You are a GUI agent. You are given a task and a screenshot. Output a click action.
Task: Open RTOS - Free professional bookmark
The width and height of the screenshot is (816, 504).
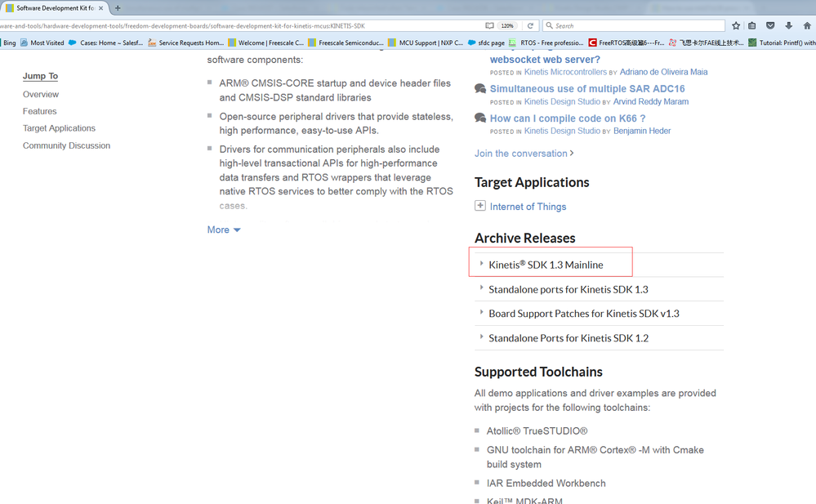[546, 42]
